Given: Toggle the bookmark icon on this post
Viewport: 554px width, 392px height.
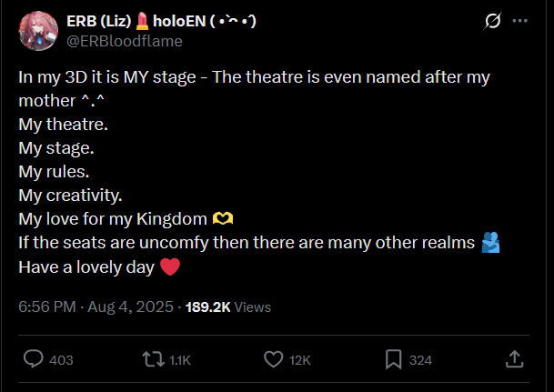Looking at the screenshot, I should tap(393, 360).
